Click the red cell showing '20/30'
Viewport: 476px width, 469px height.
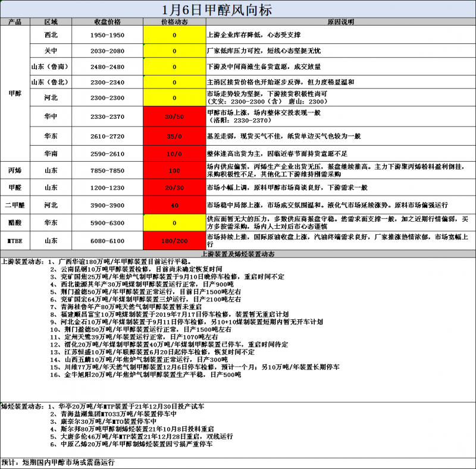point(174,188)
